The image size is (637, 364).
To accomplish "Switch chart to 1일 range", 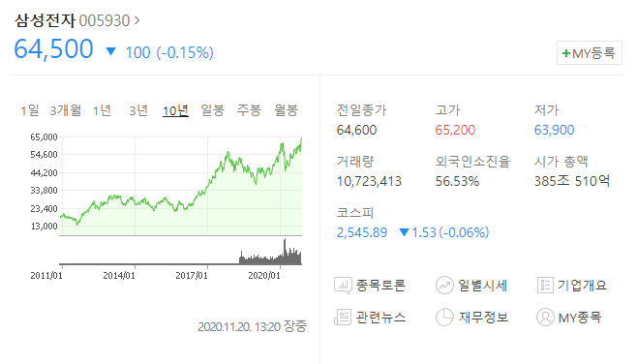I will pyautogui.click(x=30, y=110).
